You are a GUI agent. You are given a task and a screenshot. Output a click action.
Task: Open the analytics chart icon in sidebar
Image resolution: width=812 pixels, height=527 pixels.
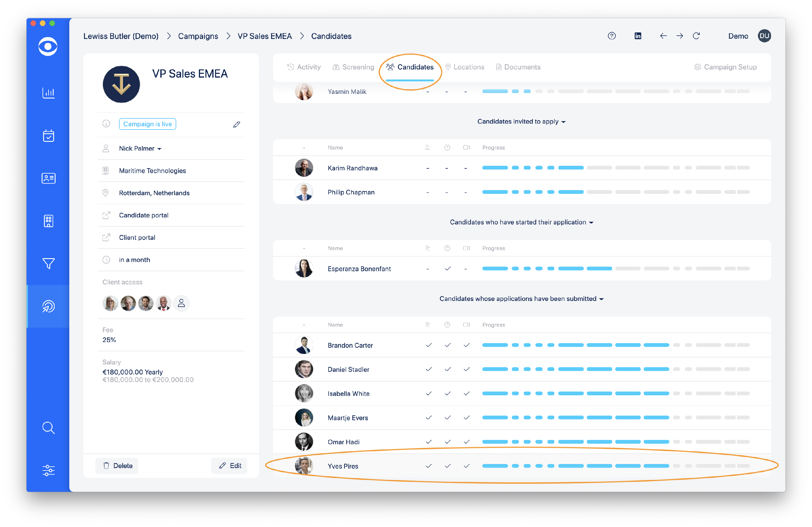tap(48, 93)
